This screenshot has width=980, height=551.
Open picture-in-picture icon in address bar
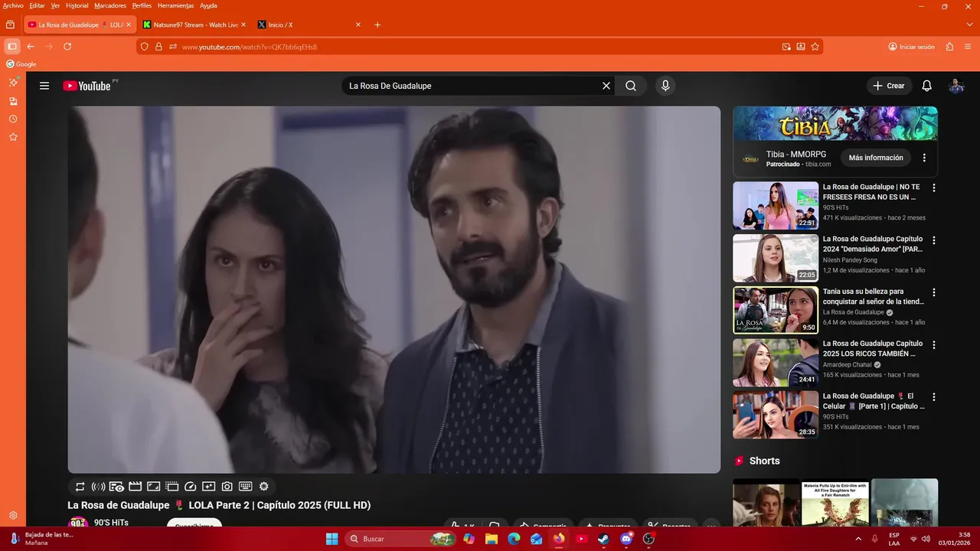click(786, 47)
